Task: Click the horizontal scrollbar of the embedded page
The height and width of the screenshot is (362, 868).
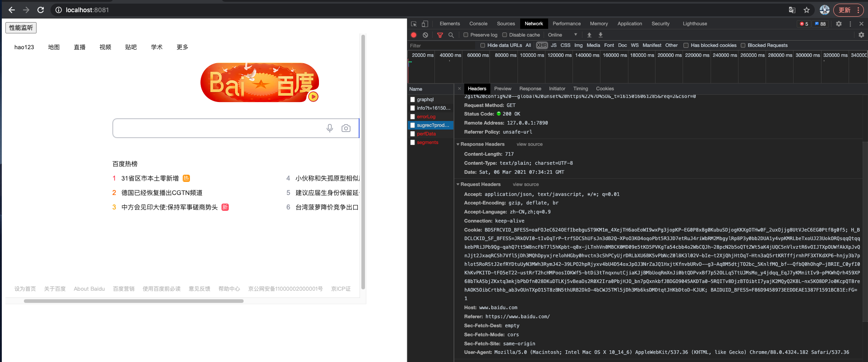Action: [134, 301]
